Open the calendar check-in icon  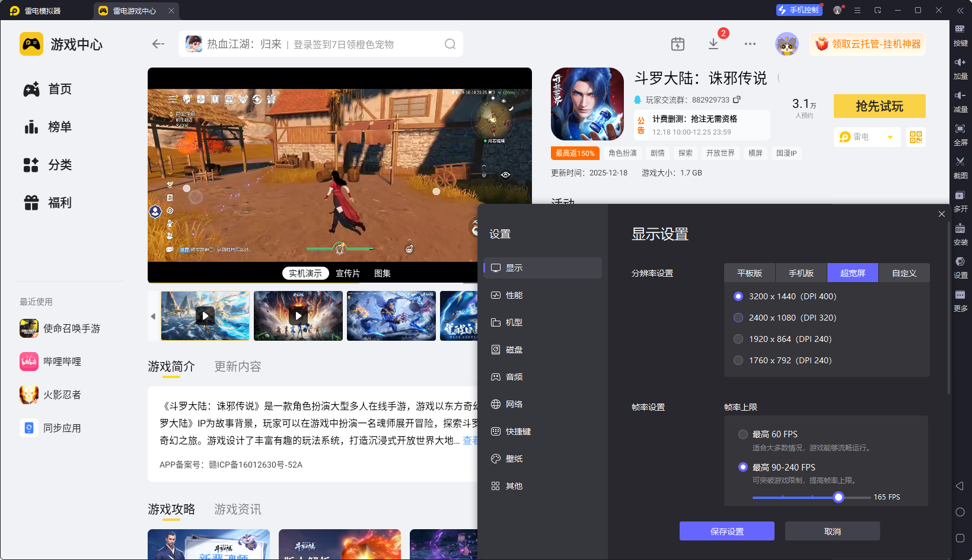pyautogui.click(x=678, y=44)
